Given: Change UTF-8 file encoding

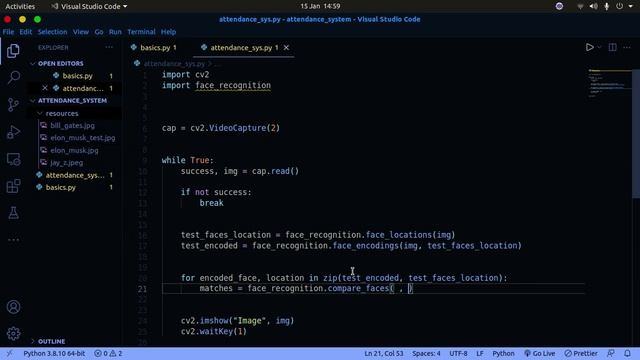Looking at the screenshot, I should pyautogui.click(x=458, y=353).
